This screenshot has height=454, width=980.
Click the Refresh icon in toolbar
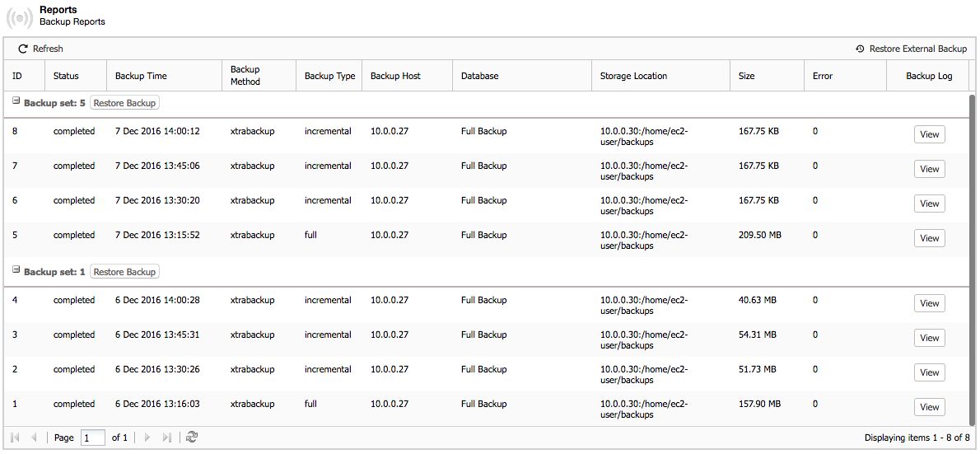point(23,49)
